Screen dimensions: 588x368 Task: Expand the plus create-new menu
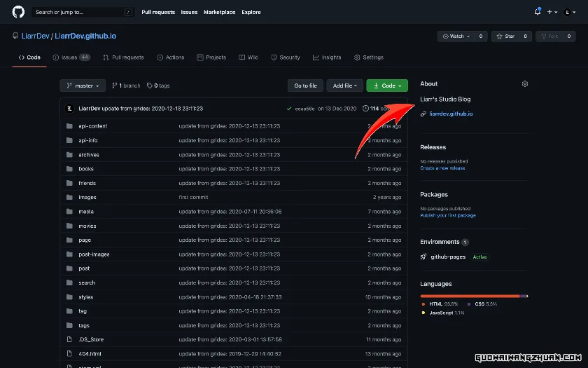[552, 12]
